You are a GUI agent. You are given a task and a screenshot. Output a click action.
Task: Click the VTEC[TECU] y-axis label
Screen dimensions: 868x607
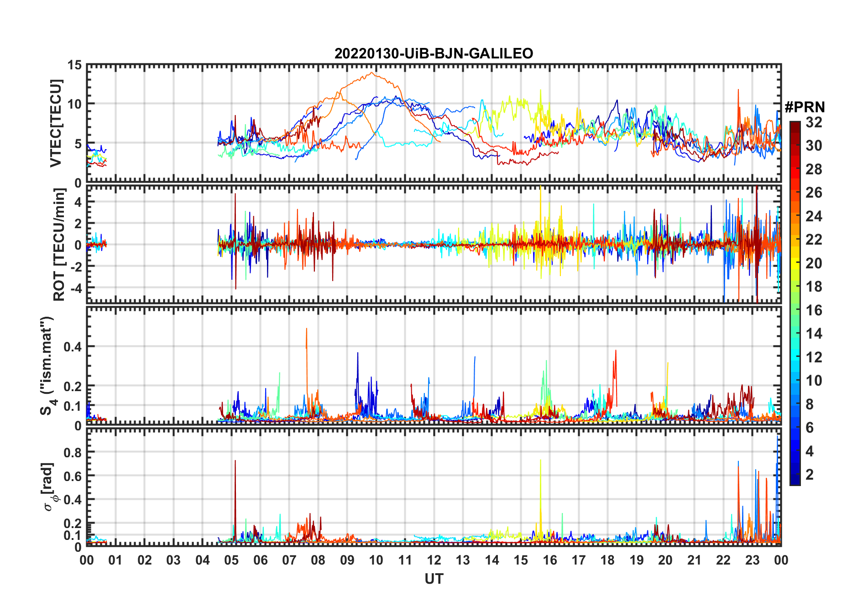[x=55, y=123]
